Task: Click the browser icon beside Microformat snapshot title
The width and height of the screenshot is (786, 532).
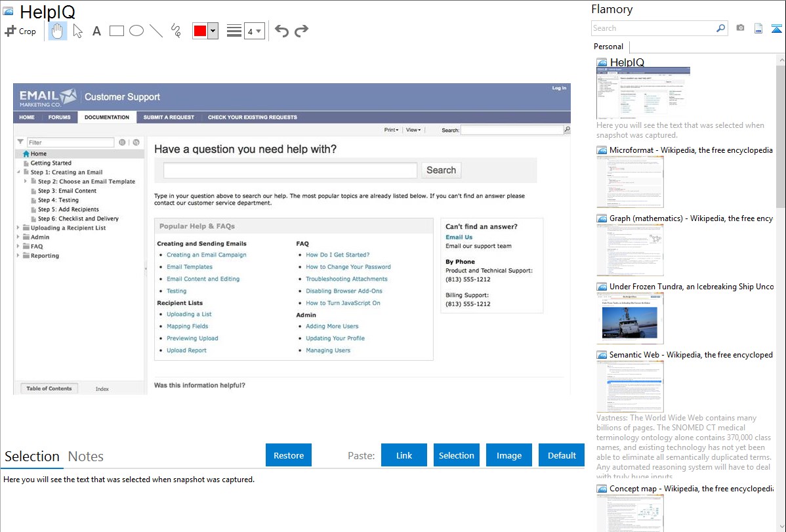Action: pyautogui.click(x=602, y=150)
